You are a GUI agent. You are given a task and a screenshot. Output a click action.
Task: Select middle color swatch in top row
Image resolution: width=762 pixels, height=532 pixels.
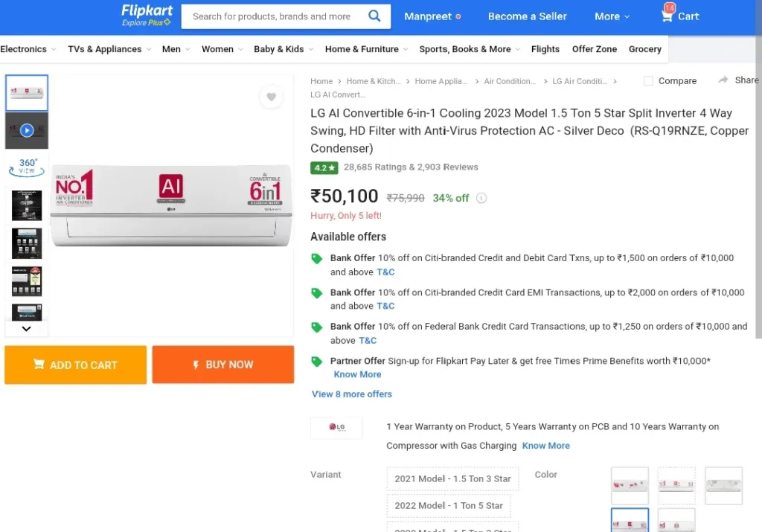(x=676, y=485)
